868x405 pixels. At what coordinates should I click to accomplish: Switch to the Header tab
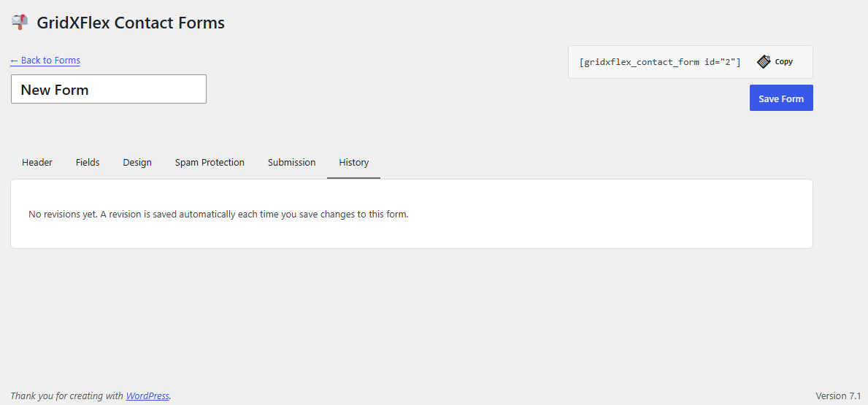tap(37, 163)
